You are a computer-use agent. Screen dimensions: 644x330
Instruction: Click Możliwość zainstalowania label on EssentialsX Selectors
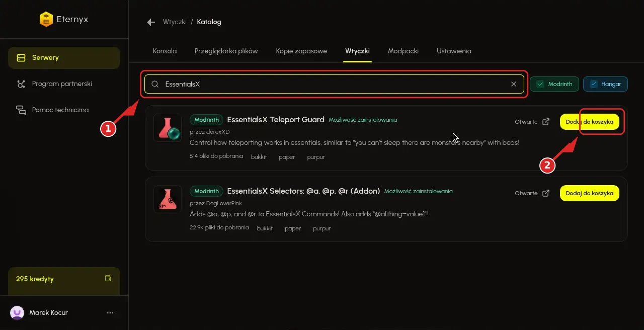pyautogui.click(x=419, y=191)
